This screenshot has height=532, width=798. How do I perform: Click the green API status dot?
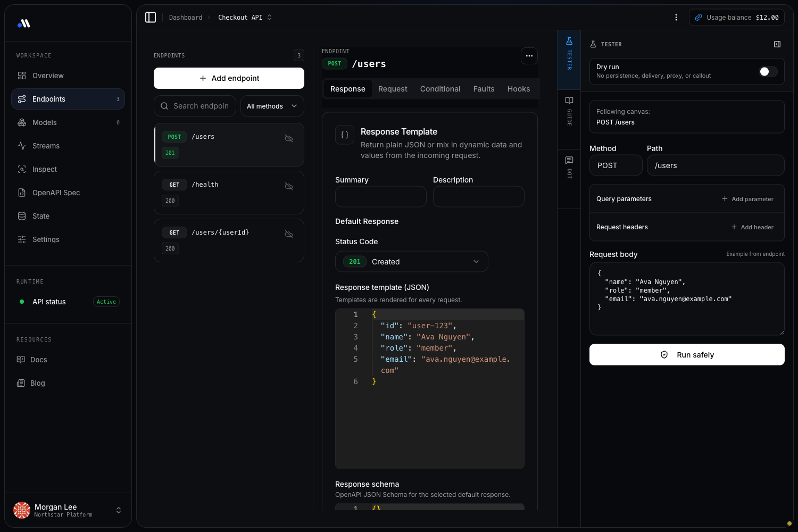click(x=22, y=302)
